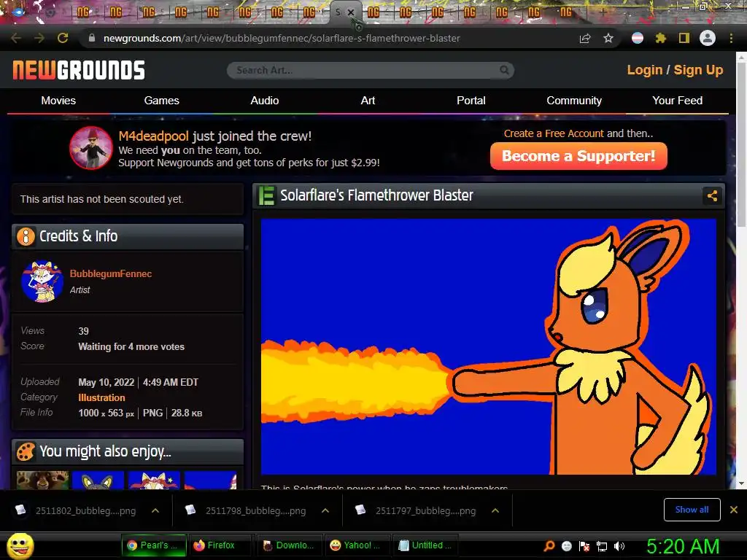Expand options for 2511797_bubbleg download
The height and width of the screenshot is (560, 747).
(495, 510)
